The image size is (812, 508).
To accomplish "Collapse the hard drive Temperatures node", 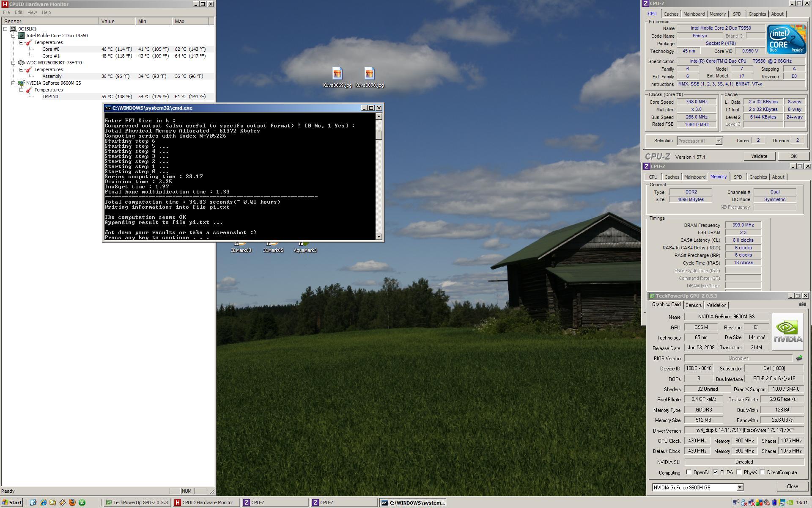I will point(21,69).
